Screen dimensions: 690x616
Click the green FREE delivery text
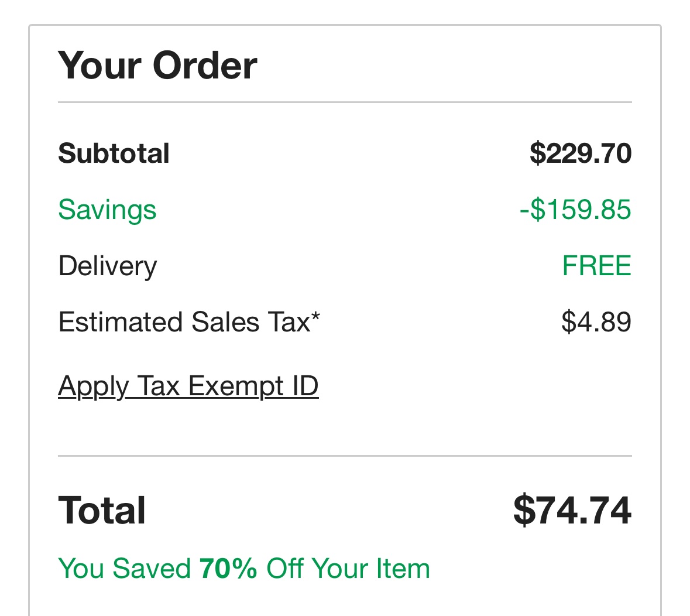(596, 266)
